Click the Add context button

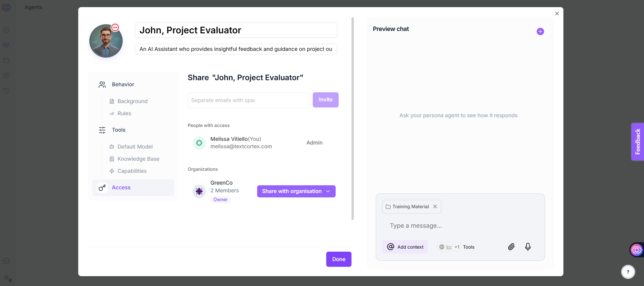click(x=405, y=247)
